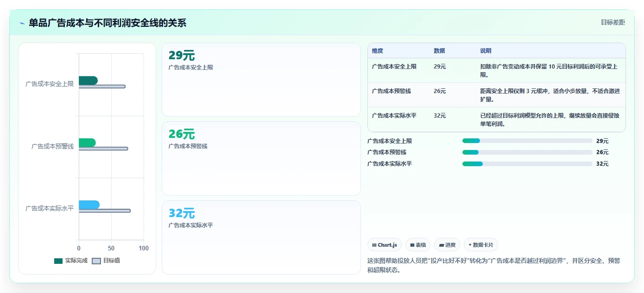
Task: Click table cell 广告成本实际水平
Action: tap(394, 116)
